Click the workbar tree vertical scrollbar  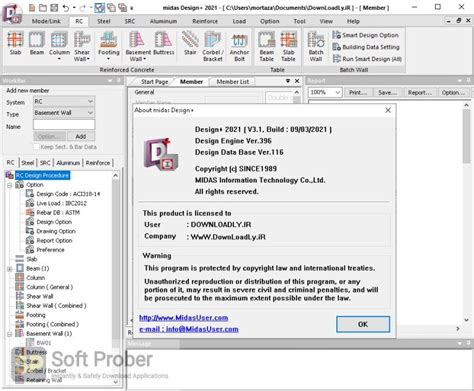116,279
